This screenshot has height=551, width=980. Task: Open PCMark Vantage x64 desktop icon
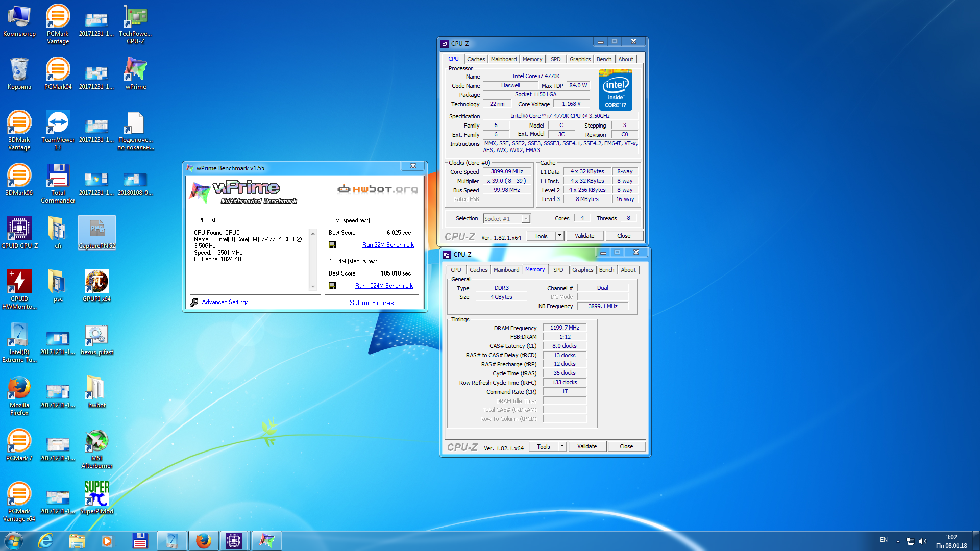coord(19,502)
